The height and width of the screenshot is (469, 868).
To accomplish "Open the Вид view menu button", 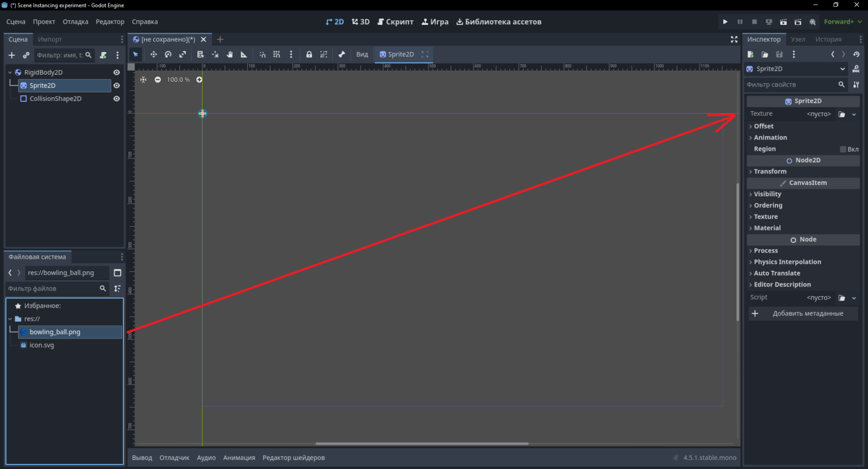I will coord(362,54).
